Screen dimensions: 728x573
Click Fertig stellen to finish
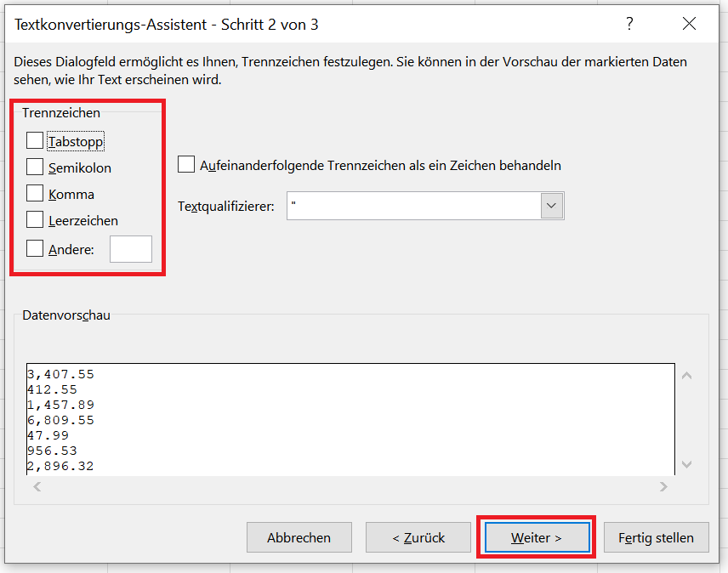657,537
